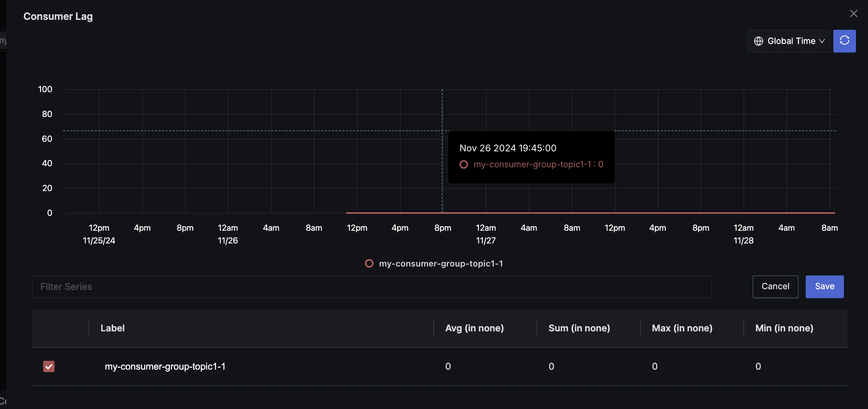Click the Avg value 0 in the row
The width and height of the screenshot is (868, 409).
click(448, 366)
